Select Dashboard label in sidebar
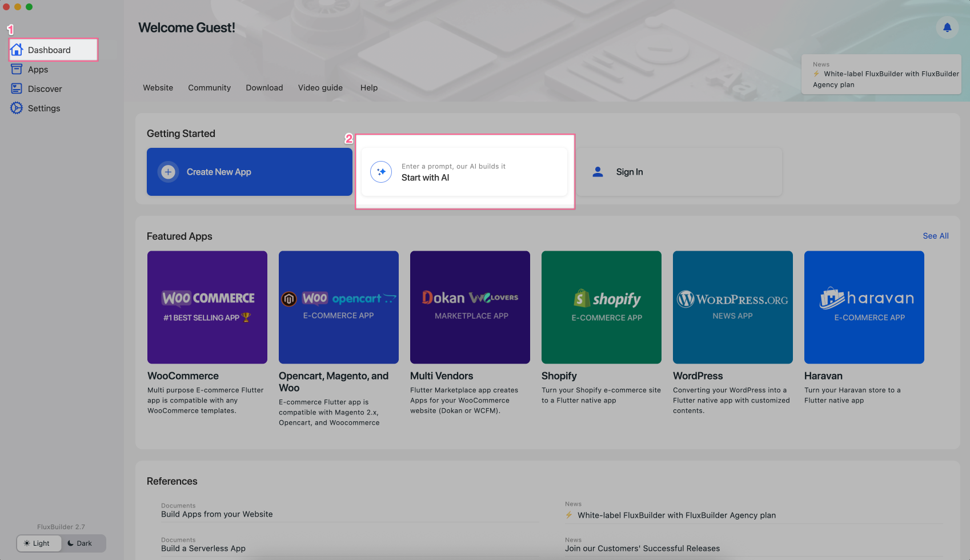 49,50
